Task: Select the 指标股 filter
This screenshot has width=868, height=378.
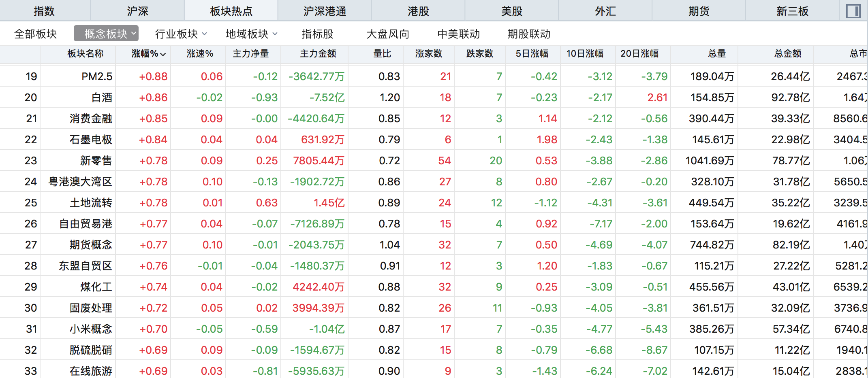Action: pyautogui.click(x=317, y=34)
